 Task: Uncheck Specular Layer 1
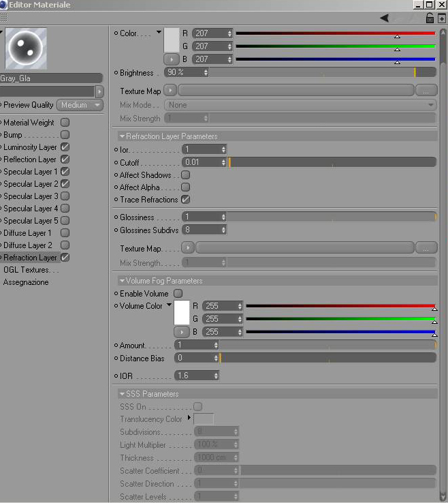click(x=65, y=171)
